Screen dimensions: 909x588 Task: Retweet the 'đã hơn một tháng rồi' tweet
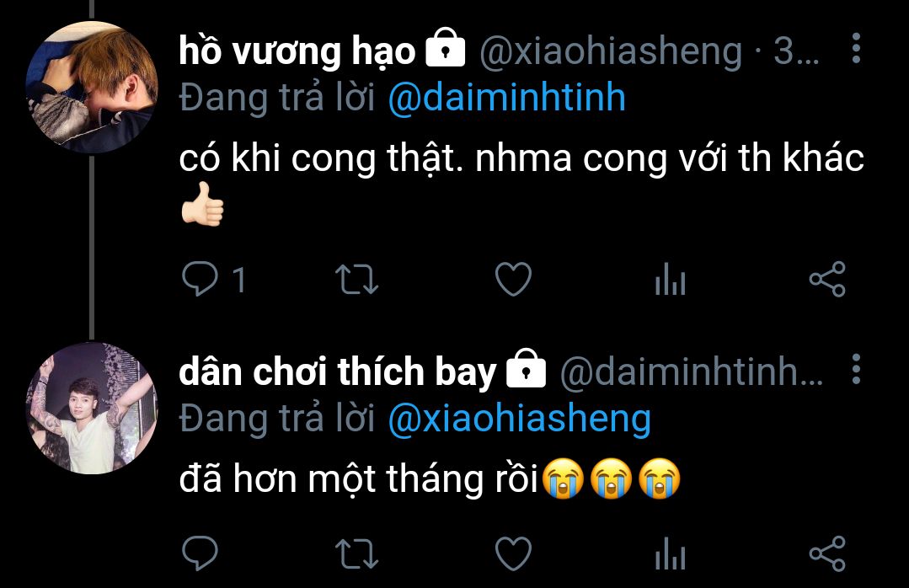[x=357, y=553]
